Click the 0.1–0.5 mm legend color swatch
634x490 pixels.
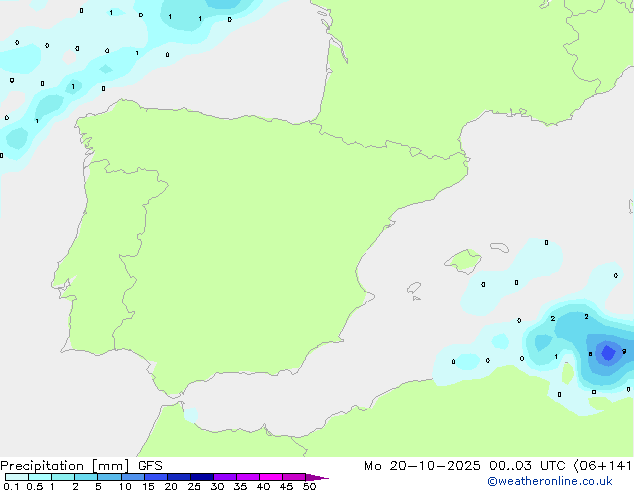(17, 477)
